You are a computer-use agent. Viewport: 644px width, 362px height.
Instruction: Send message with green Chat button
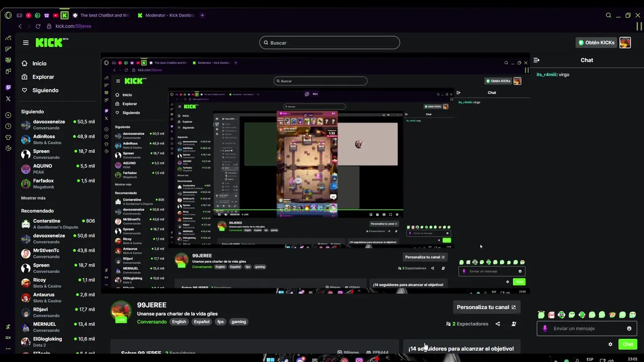(628, 344)
